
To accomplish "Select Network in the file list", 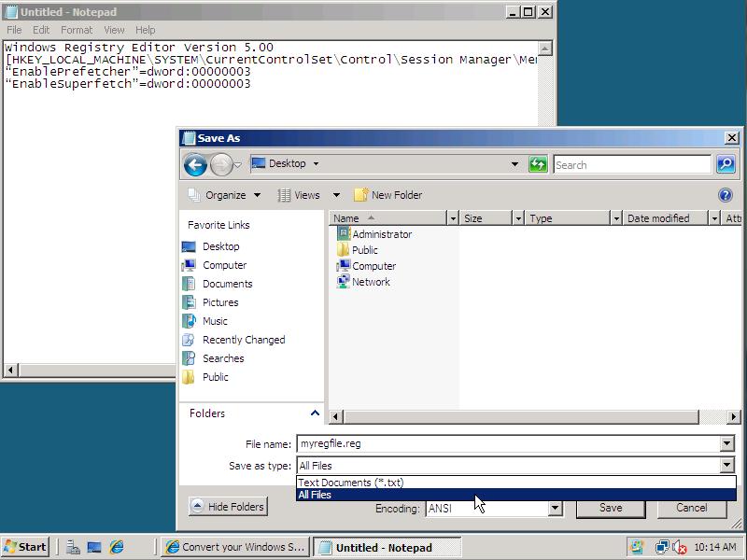I will tap(363, 282).
